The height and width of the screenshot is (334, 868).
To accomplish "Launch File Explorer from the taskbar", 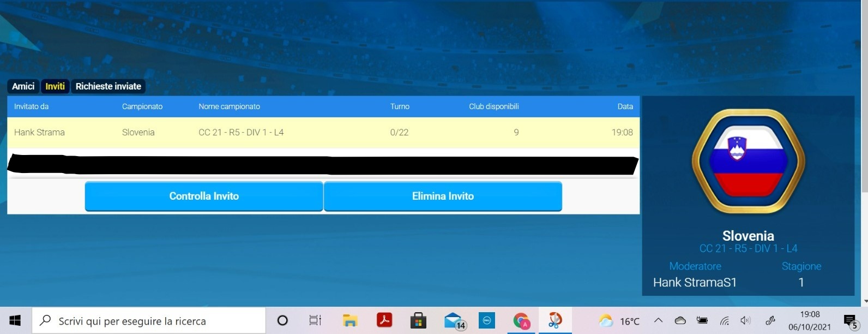I will pos(350,321).
